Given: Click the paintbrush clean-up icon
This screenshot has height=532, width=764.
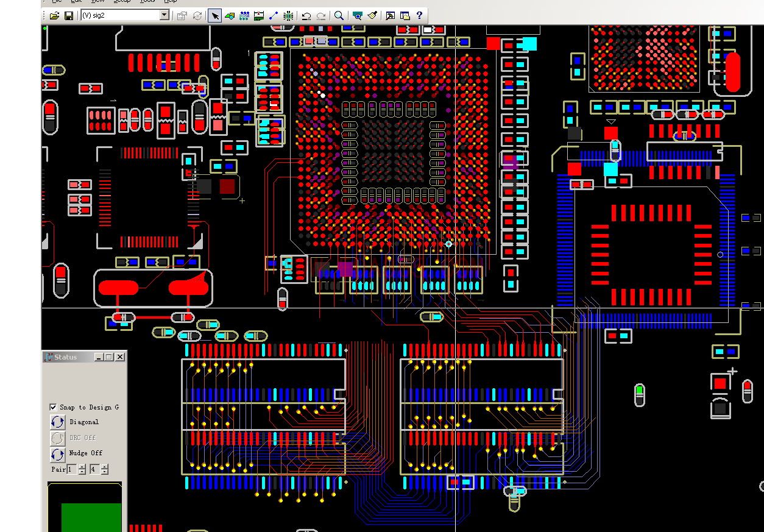Looking at the screenshot, I should point(372,16).
